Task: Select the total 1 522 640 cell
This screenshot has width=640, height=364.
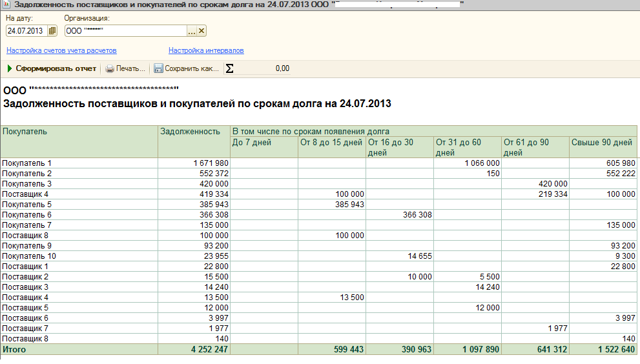Action: point(603,349)
